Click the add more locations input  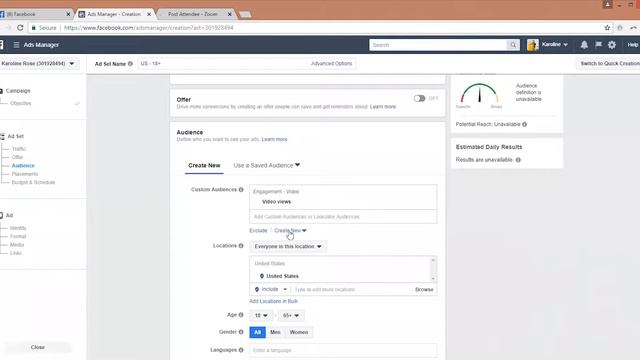(352, 289)
